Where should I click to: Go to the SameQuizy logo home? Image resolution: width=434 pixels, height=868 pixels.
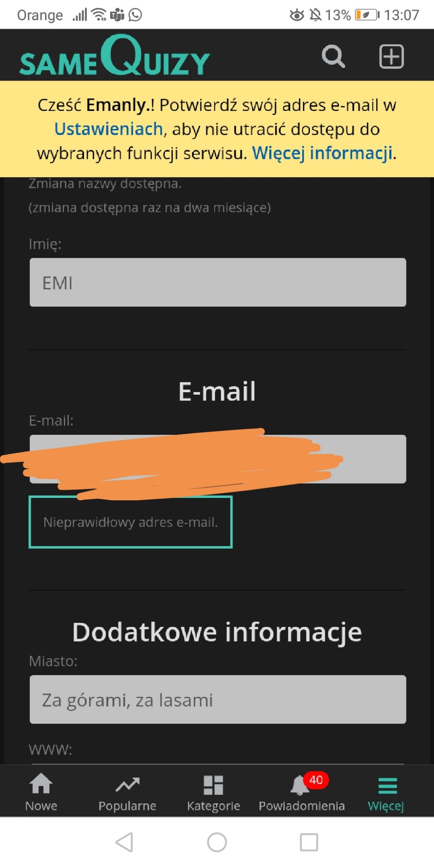click(115, 55)
